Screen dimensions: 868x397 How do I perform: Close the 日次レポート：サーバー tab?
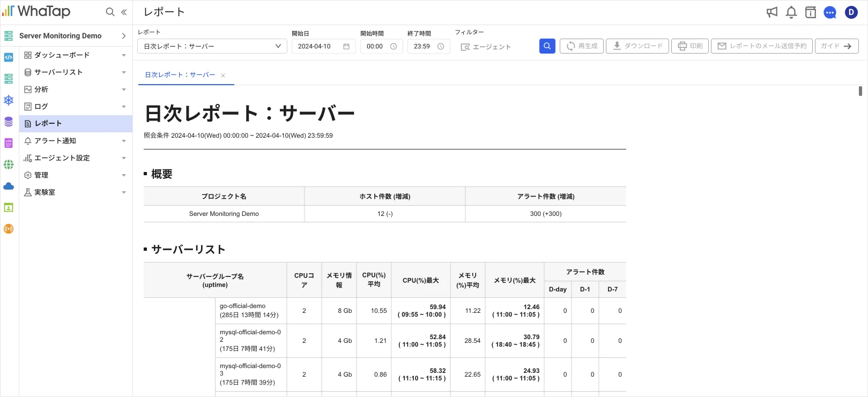[x=223, y=76]
